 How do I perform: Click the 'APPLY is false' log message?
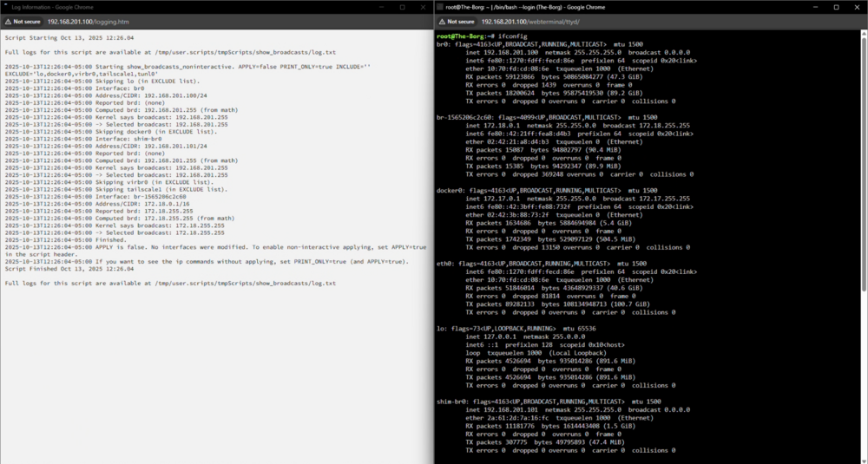tap(216, 251)
